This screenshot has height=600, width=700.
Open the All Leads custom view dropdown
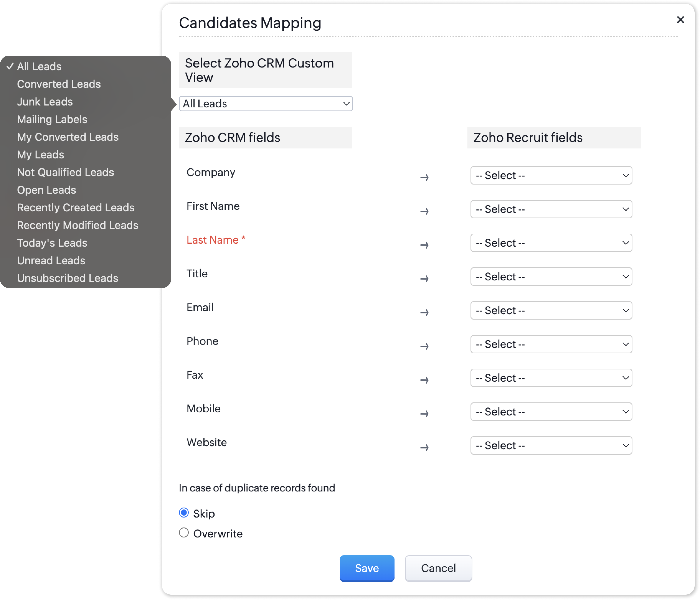266,104
